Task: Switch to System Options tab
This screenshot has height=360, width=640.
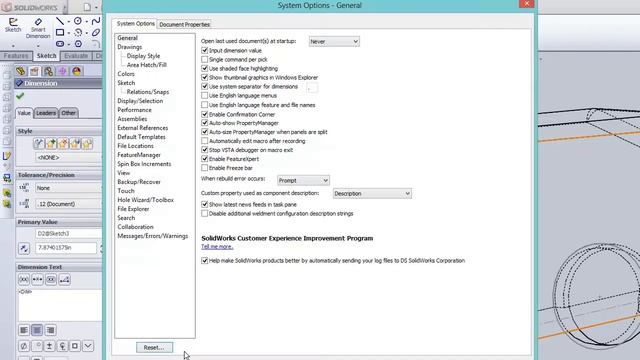Action: pyautogui.click(x=136, y=24)
